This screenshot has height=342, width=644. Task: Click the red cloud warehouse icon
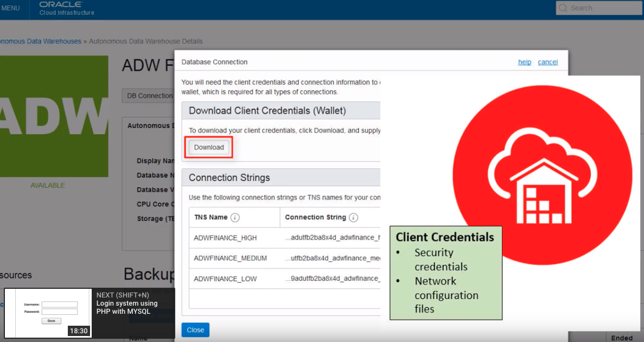(x=542, y=175)
